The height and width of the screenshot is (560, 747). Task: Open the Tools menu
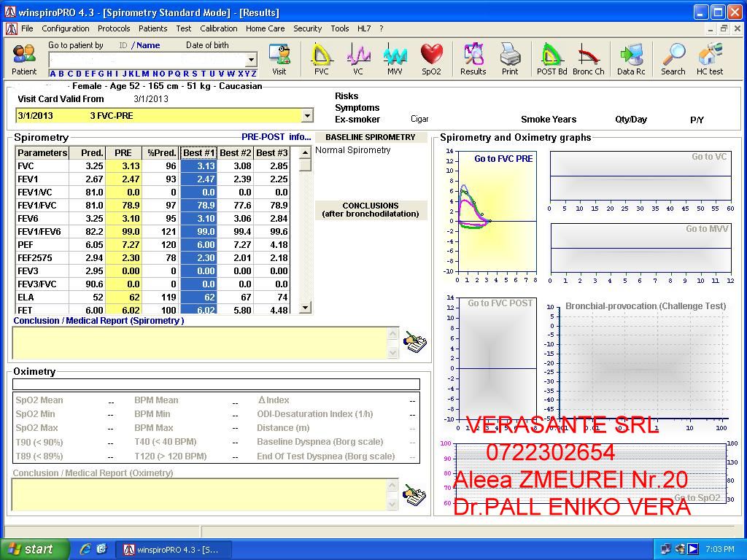[x=340, y=28]
